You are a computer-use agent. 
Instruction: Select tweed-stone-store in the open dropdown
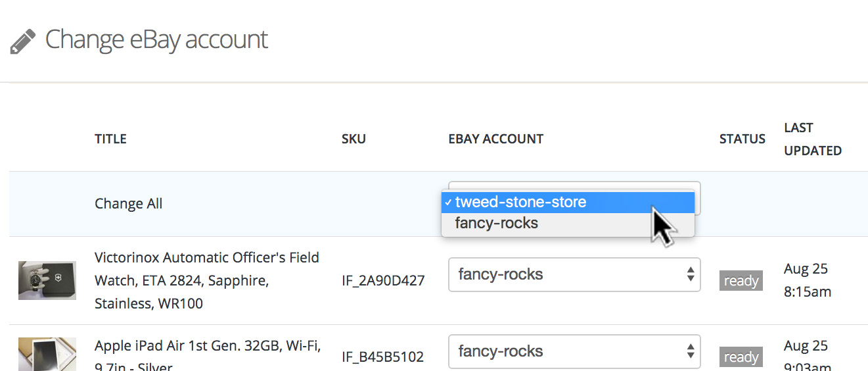pyautogui.click(x=520, y=203)
